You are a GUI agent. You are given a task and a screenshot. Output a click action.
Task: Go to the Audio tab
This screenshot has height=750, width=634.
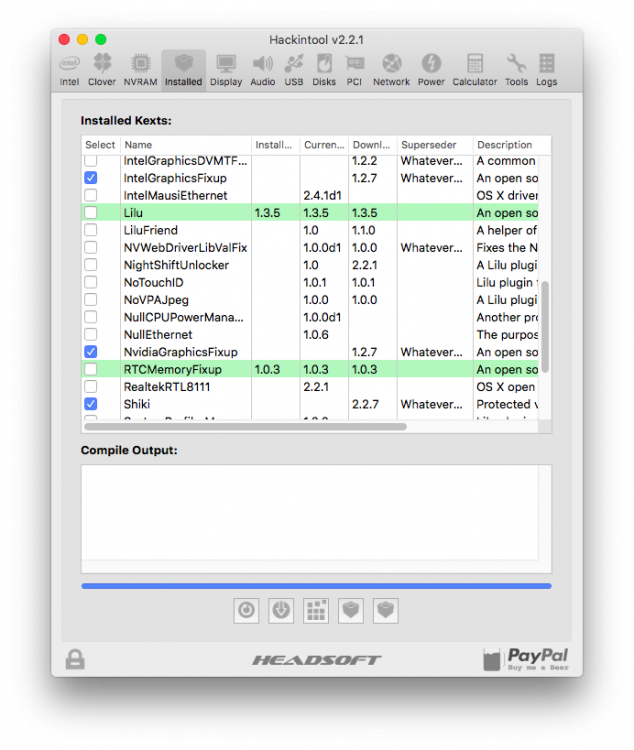[x=263, y=70]
